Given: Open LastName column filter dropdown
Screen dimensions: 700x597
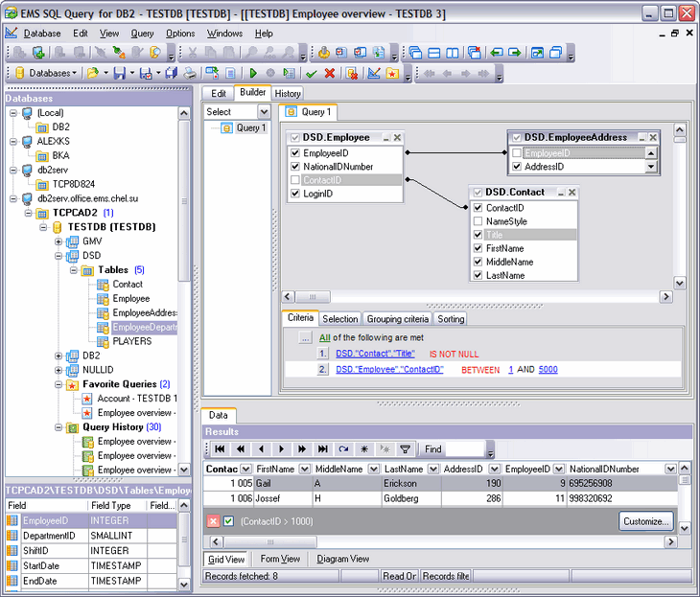Looking at the screenshot, I should (x=433, y=469).
